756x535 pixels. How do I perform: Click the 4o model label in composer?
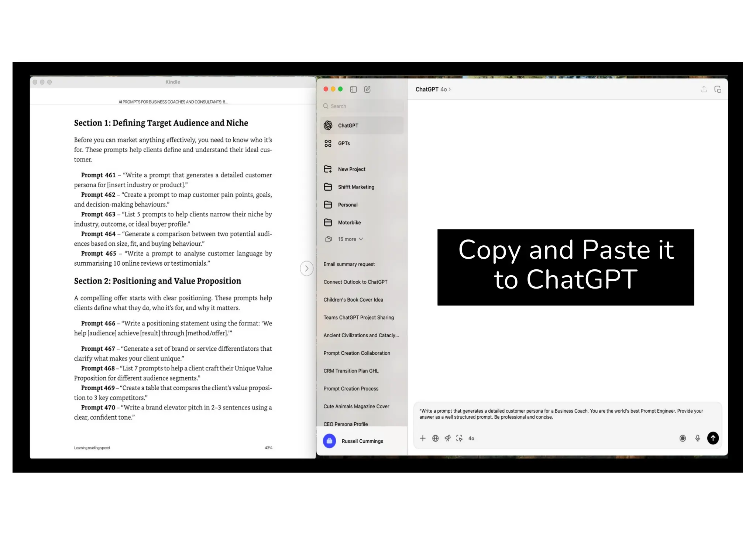pyautogui.click(x=471, y=438)
